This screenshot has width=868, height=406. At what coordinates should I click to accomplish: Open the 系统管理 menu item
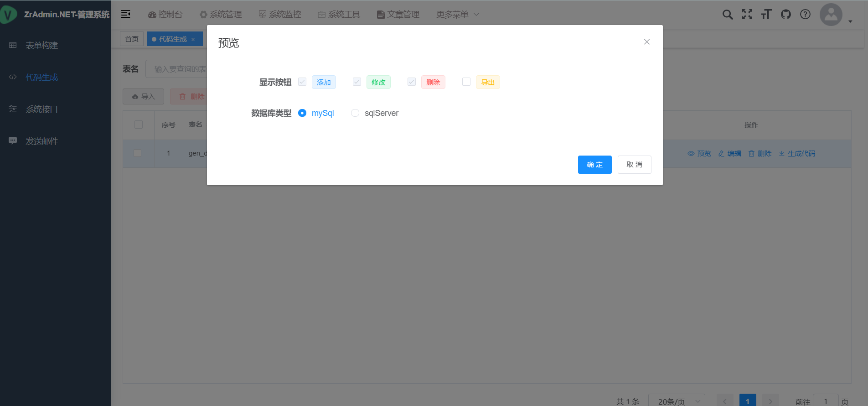click(221, 15)
